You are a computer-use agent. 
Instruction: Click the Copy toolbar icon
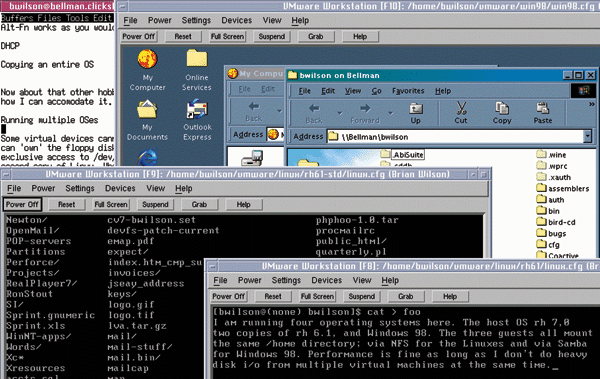click(x=502, y=113)
